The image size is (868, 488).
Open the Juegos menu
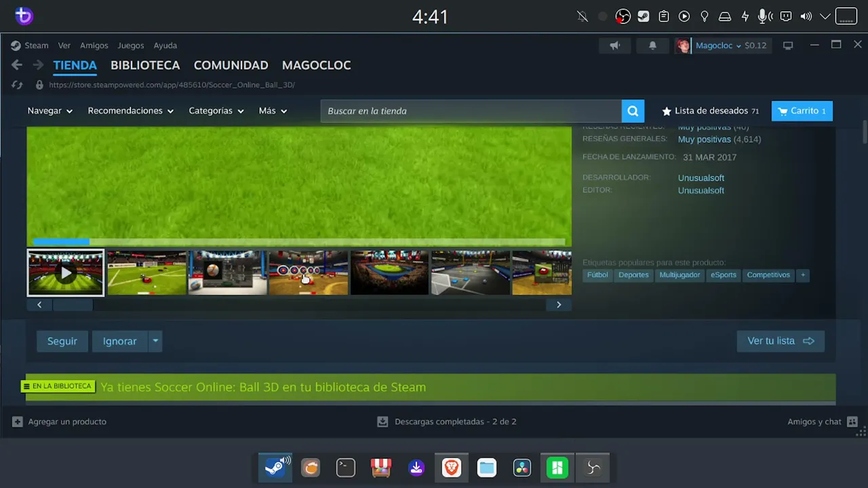[131, 45]
